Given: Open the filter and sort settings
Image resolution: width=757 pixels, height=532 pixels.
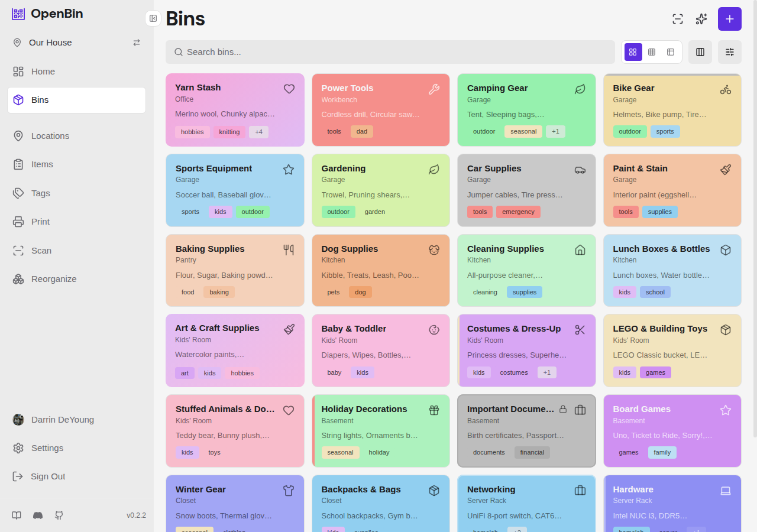Looking at the screenshot, I should pos(730,52).
